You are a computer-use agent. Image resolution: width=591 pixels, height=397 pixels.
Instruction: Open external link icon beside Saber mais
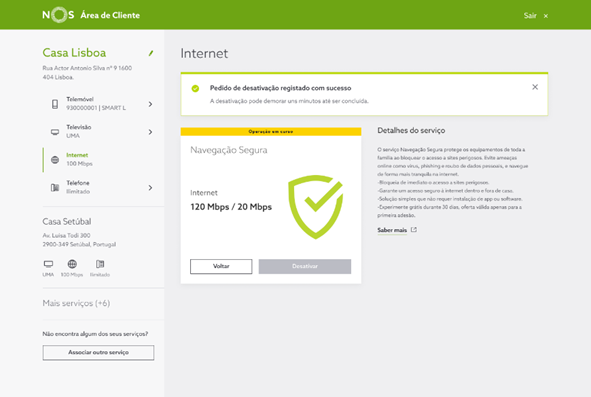coord(414,230)
